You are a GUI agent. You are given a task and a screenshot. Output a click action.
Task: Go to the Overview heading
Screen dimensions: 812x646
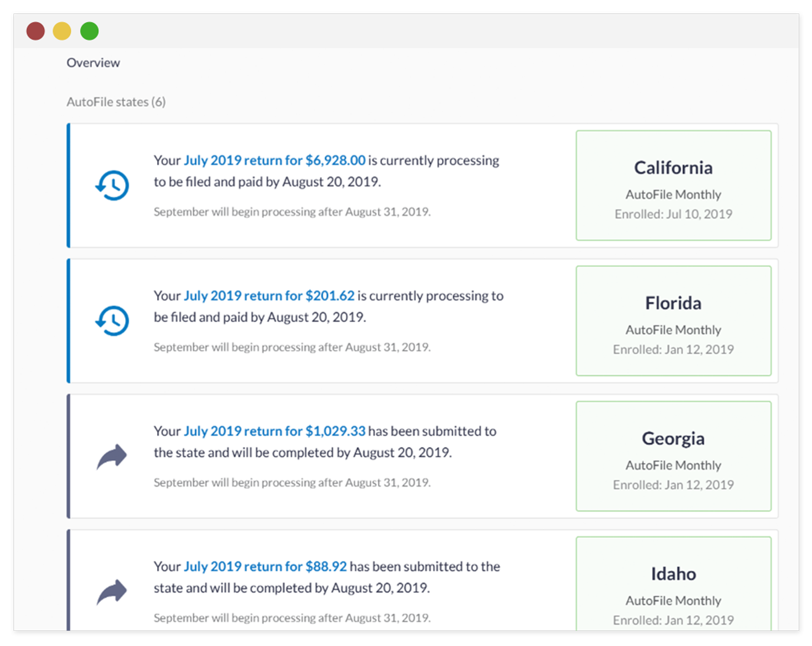(93, 63)
